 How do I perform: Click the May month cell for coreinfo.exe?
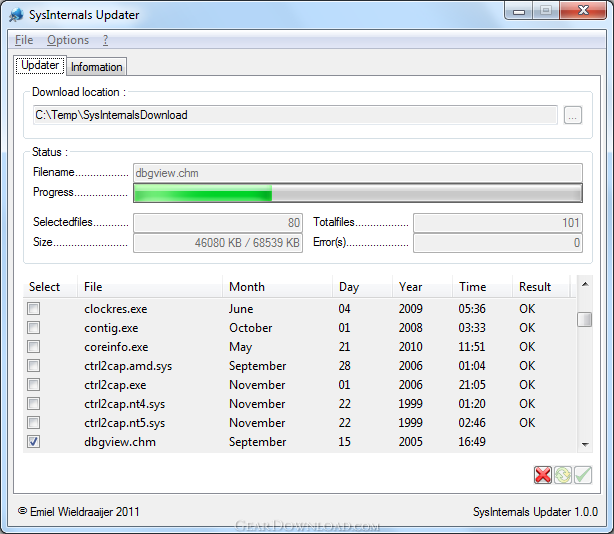click(240, 347)
